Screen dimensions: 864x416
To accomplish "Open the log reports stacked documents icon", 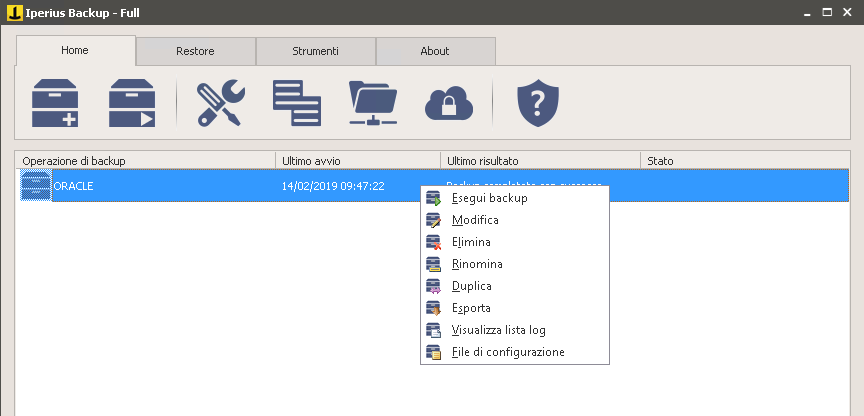I will [297, 102].
